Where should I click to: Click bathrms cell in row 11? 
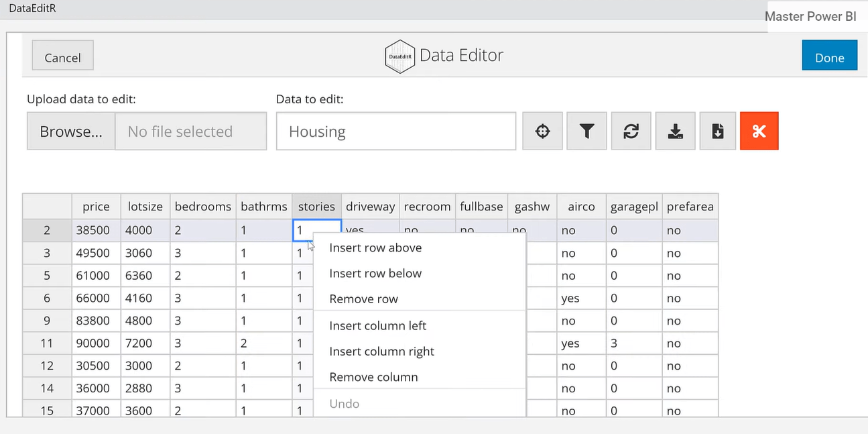tap(264, 343)
